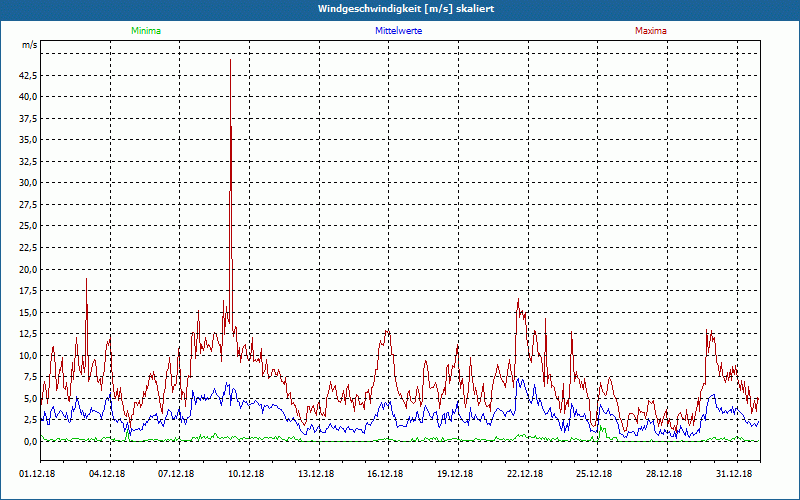The image size is (800, 500).
Task: Click the 12,5 y-axis value
Action: (x=28, y=334)
